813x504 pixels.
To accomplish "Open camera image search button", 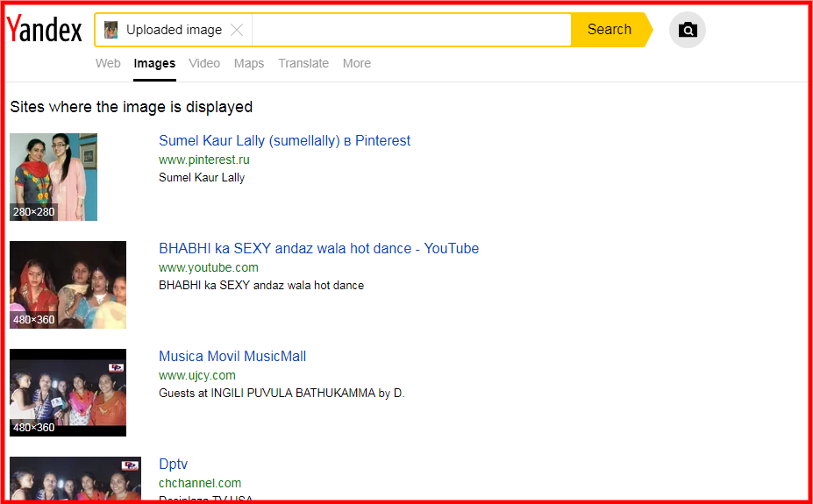I will click(x=688, y=30).
